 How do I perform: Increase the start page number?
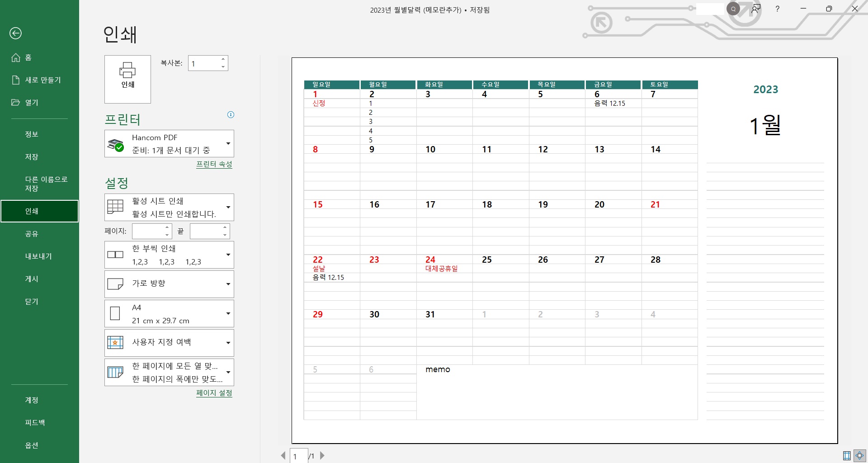point(167,227)
